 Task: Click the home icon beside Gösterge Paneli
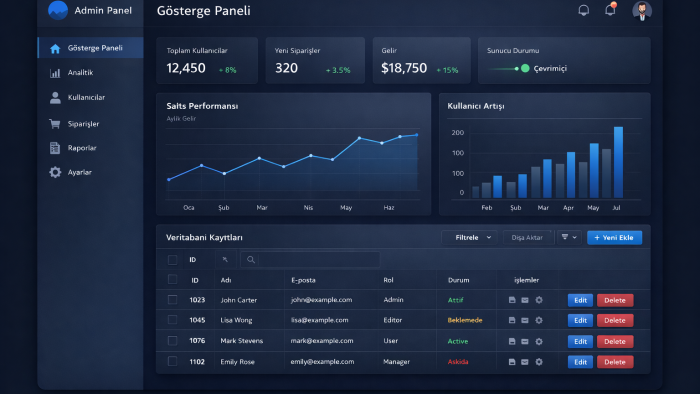pyautogui.click(x=55, y=49)
